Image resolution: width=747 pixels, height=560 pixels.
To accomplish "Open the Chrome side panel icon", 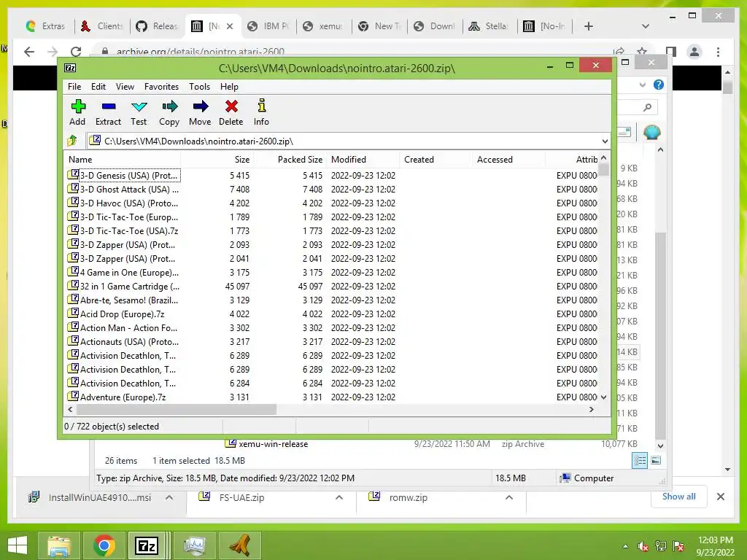I will point(671,52).
